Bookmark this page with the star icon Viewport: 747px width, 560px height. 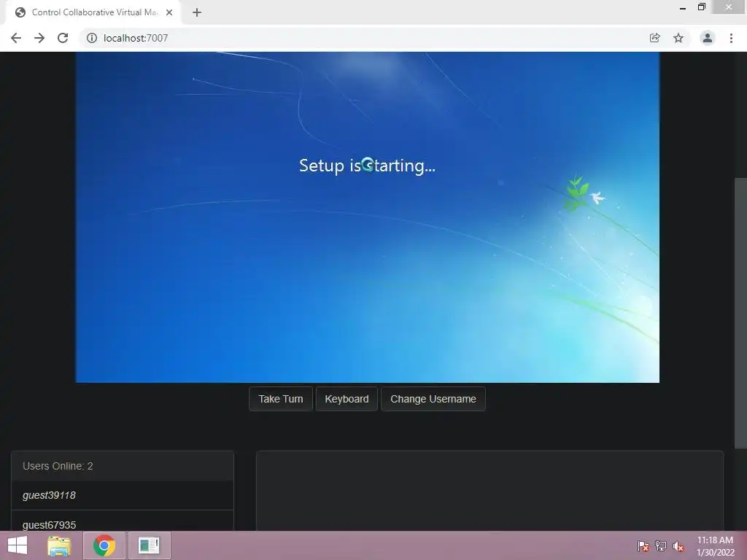coord(678,38)
